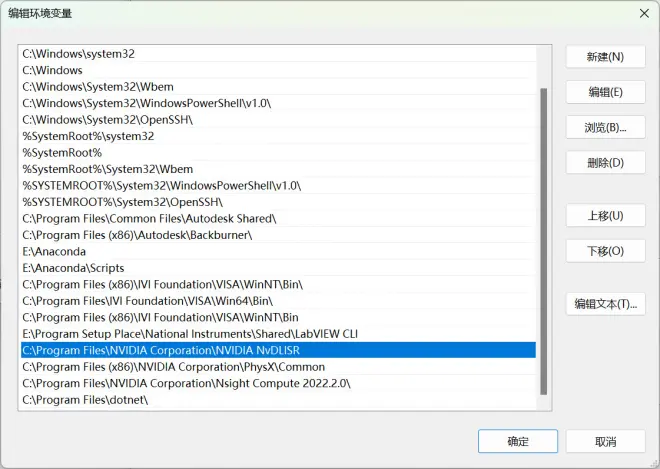Select %SYSTEMROOT%\System32\OpenSSH\ entry
This screenshot has height=469, width=660.
(x=278, y=202)
